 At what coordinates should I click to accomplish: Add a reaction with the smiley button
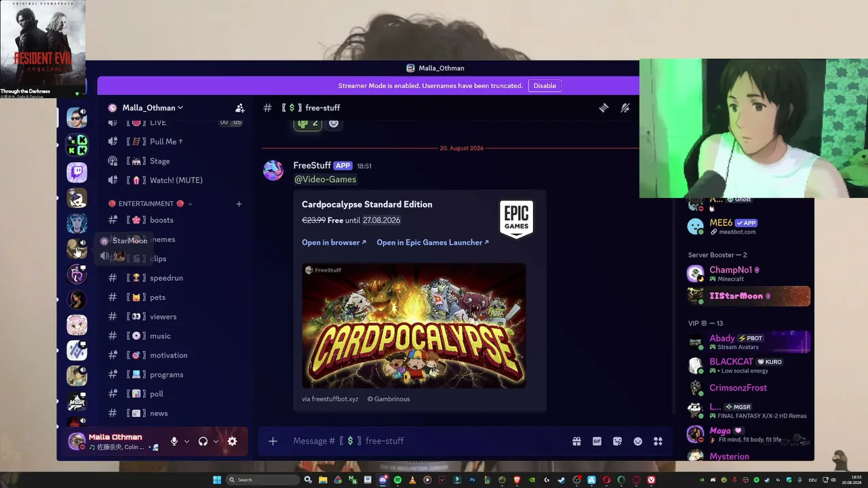pyautogui.click(x=334, y=123)
